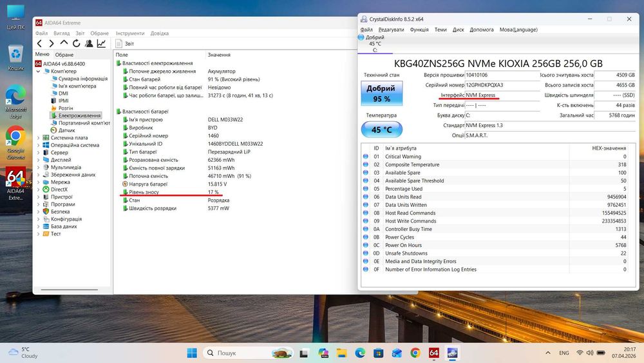
Task: Open Google Chrome desktop shortcut
Action: [15, 143]
